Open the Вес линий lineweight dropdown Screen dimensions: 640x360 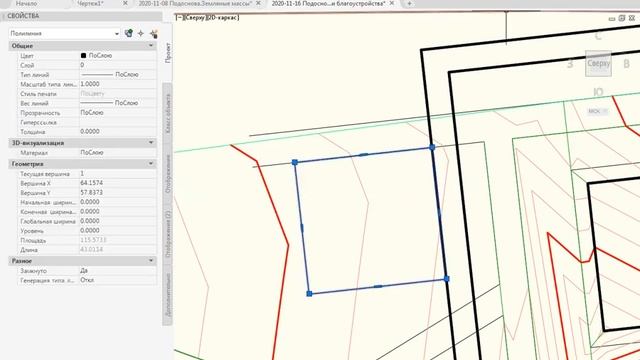118,103
